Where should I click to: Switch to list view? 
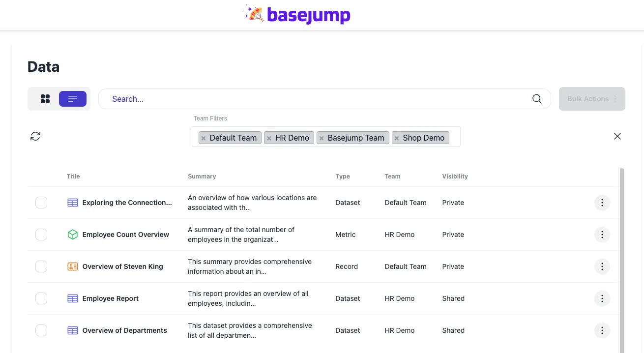point(73,99)
